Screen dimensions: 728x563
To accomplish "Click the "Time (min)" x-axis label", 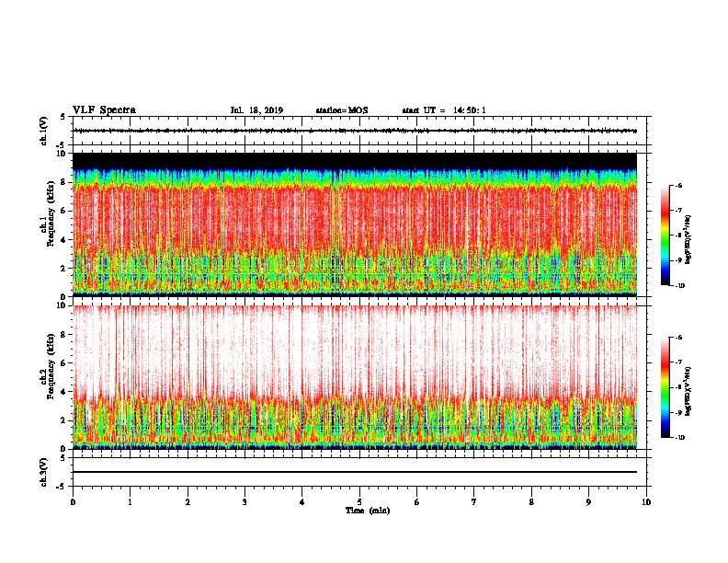I will click(368, 511).
